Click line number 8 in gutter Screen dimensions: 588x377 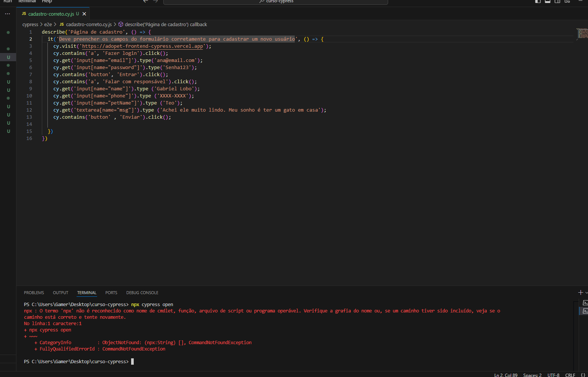(x=31, y=82)
